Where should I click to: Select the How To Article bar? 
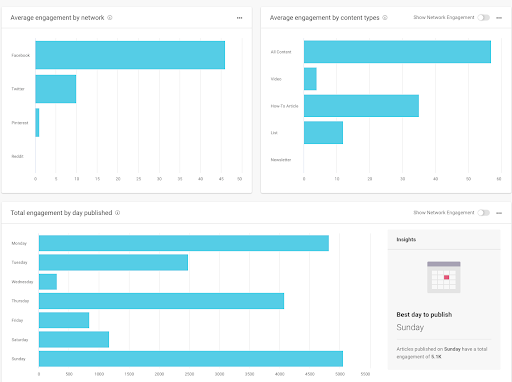click(361, 106)
